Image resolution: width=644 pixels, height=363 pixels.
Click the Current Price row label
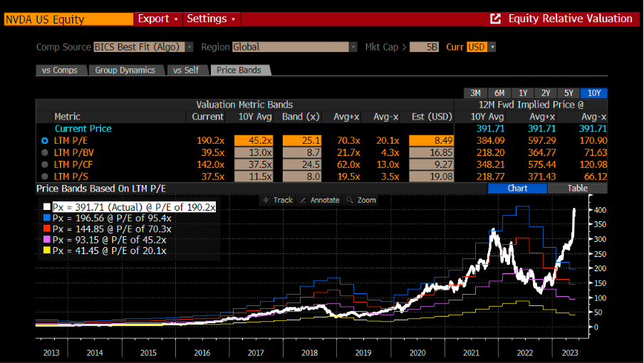click(83, 129)
